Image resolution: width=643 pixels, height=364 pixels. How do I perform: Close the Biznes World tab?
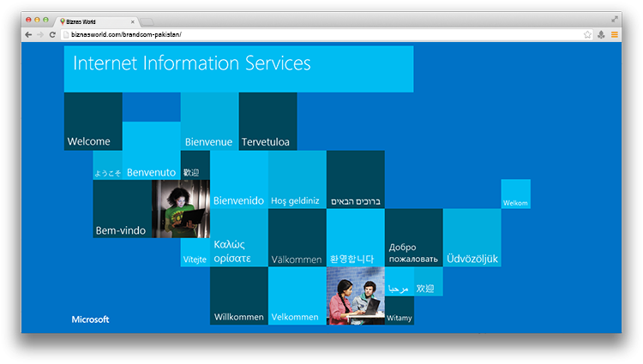point(132,21)
